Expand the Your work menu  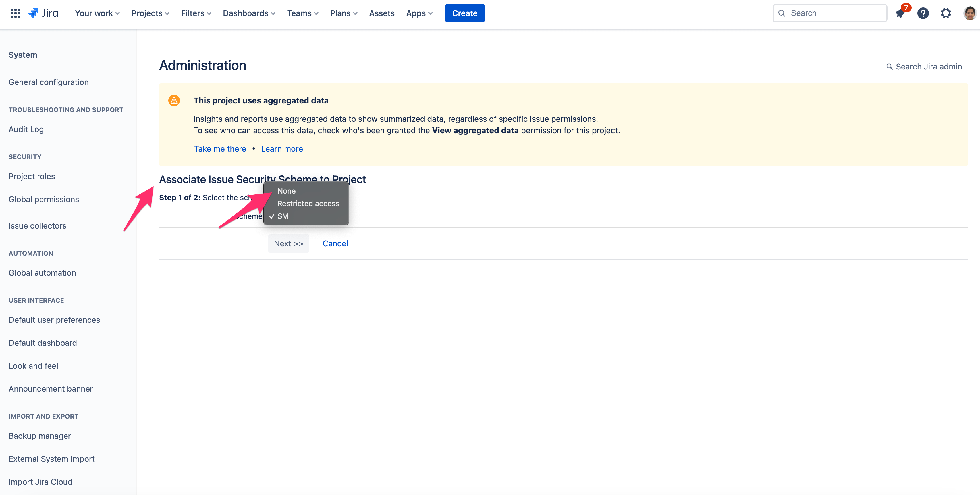[97, 13]
